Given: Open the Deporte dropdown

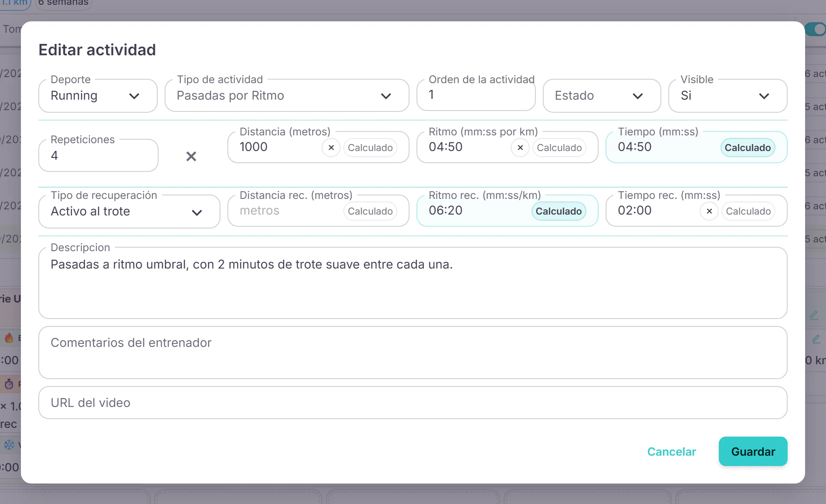Looking at the screenshot, I should [98, 96].
